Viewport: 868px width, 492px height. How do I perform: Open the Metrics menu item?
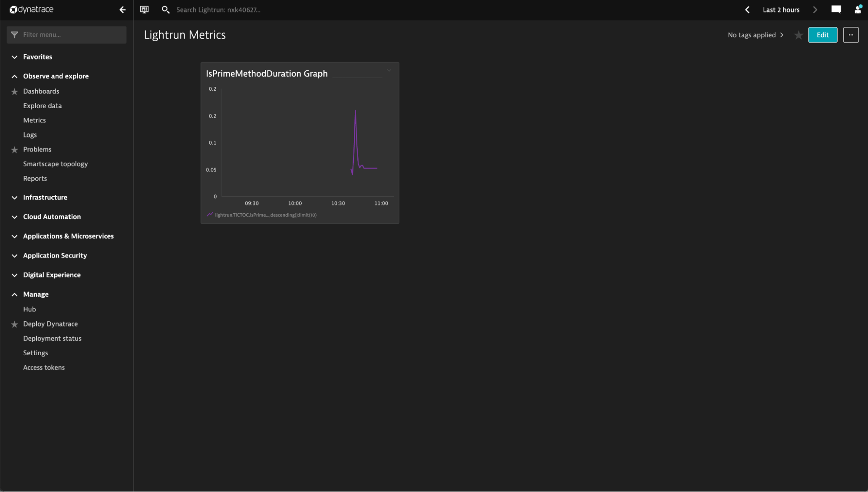click(x=34, y=120)
